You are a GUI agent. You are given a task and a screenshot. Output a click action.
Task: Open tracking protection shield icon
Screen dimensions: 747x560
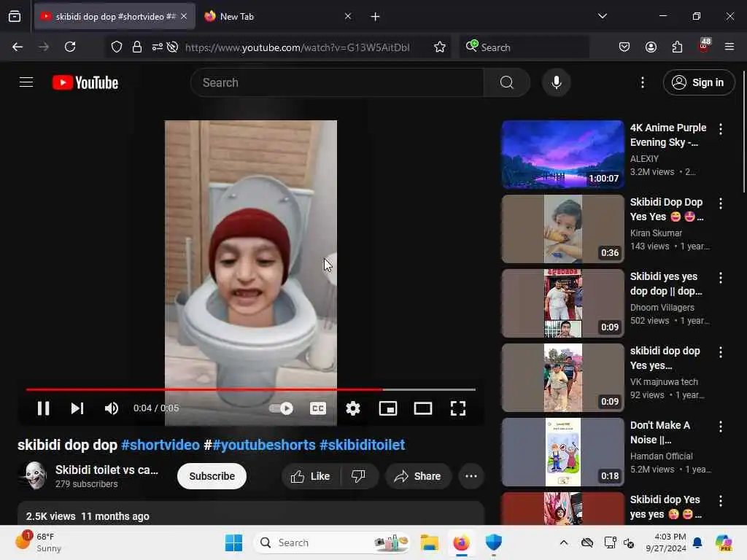[x=117, y=47]
